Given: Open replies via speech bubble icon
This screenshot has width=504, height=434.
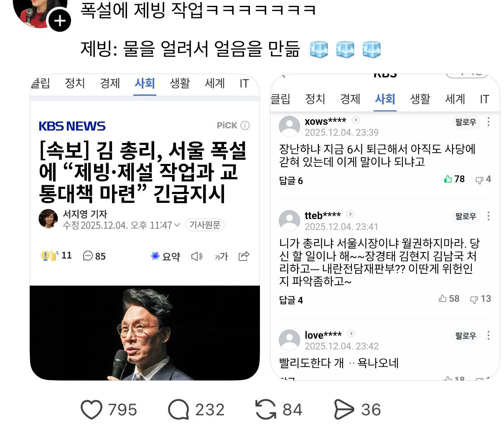Looking at the screenshot, I should tap(178, 410).
